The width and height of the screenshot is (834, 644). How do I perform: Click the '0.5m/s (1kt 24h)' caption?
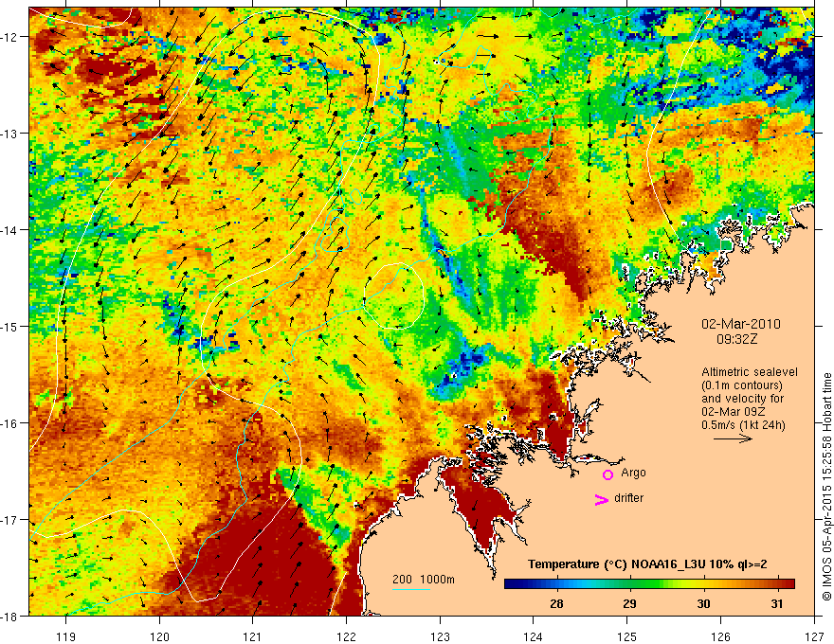pos(743,425)
